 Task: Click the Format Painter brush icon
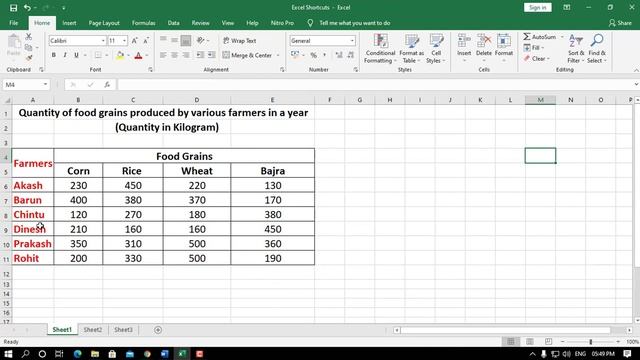pyautogui.click(x=29, y=58)
